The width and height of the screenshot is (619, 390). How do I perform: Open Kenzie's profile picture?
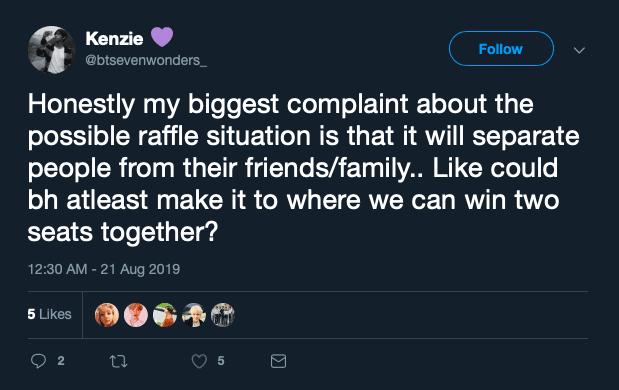(51, 50)
